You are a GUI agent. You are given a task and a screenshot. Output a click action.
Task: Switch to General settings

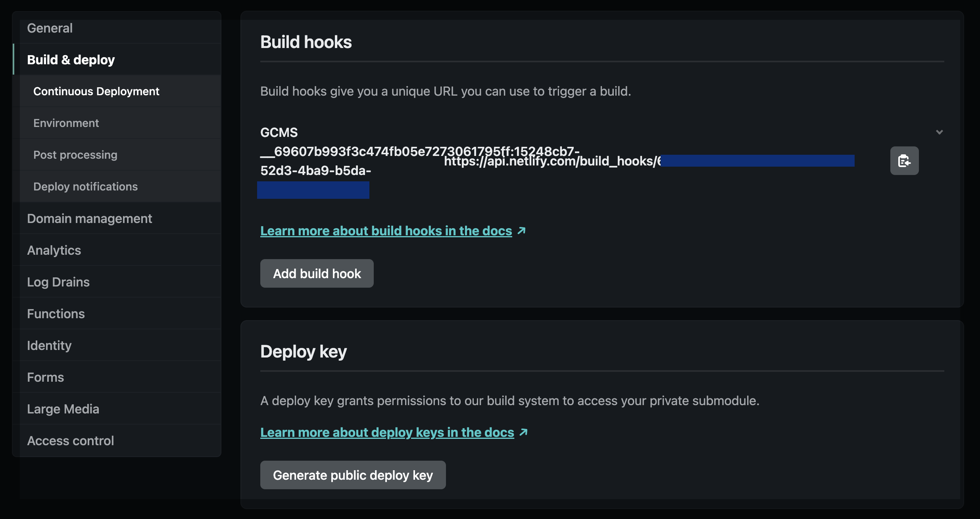coord(50,28)
